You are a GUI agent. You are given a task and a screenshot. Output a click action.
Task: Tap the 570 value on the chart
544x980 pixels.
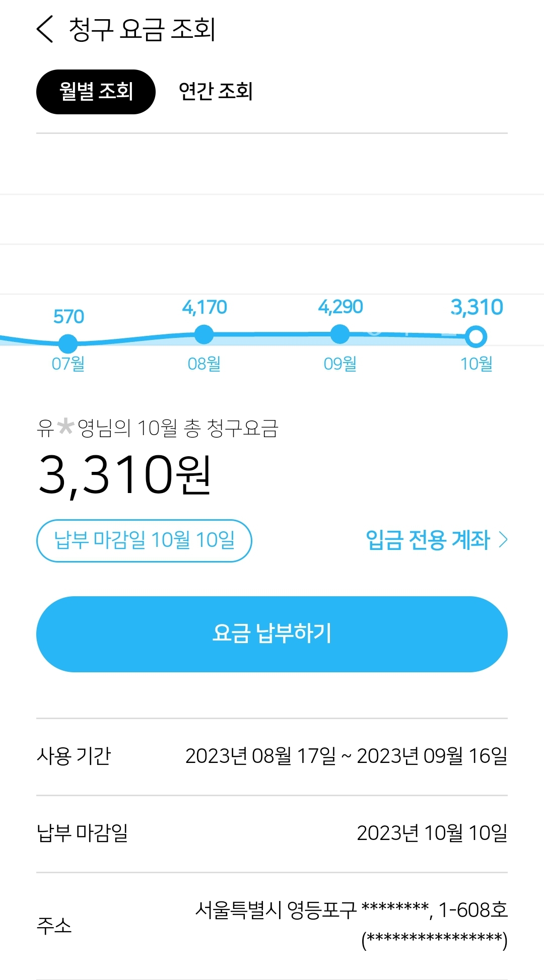pos(69,317)
